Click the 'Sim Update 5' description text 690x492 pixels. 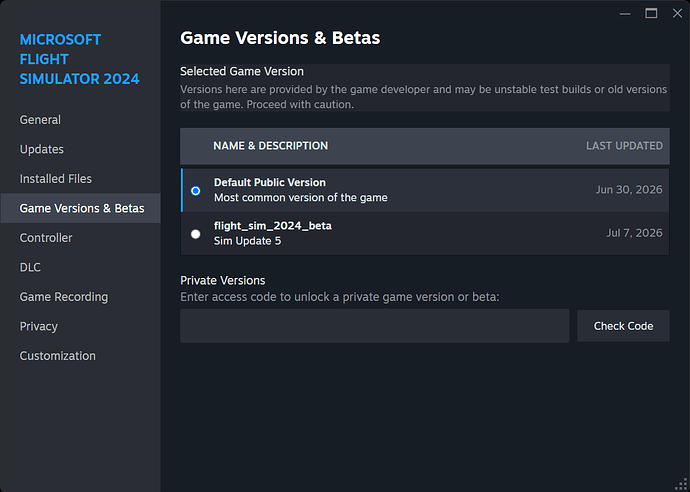247,241
